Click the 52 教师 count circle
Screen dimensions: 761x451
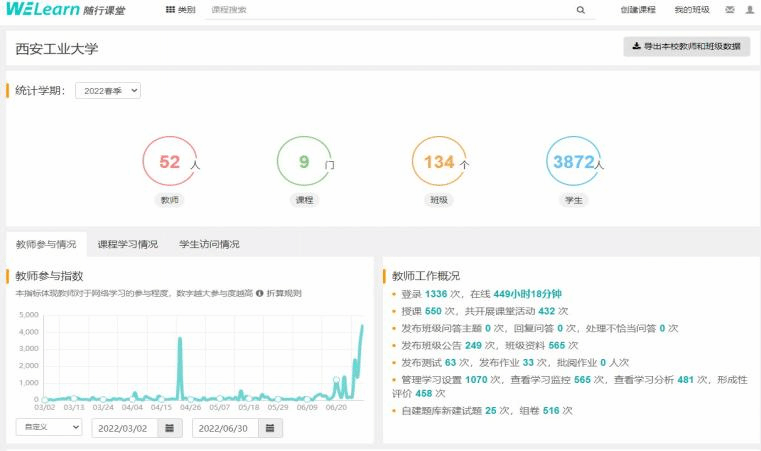(x=169, y=162)
